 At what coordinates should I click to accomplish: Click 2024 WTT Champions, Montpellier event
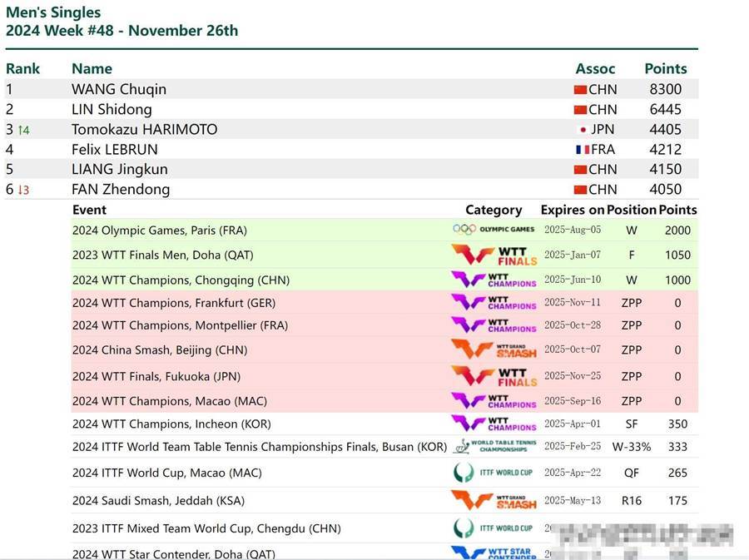pos(180,325)
